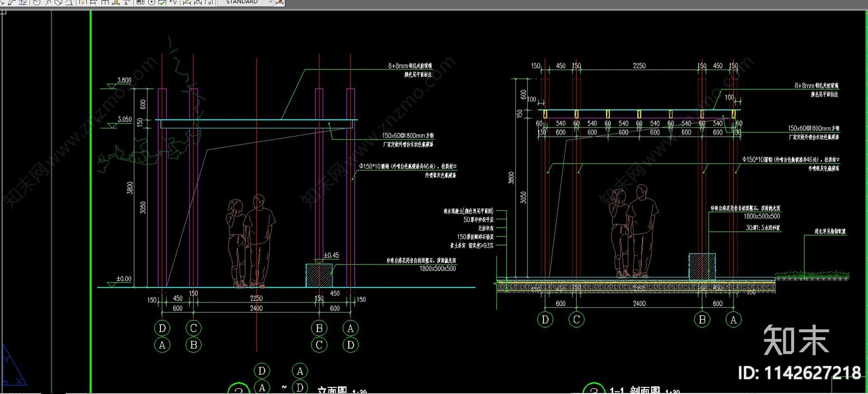Select the 30厚1:3水泥砂浆 annotation
The image size is (868, 394).
(x=763, y=228)
